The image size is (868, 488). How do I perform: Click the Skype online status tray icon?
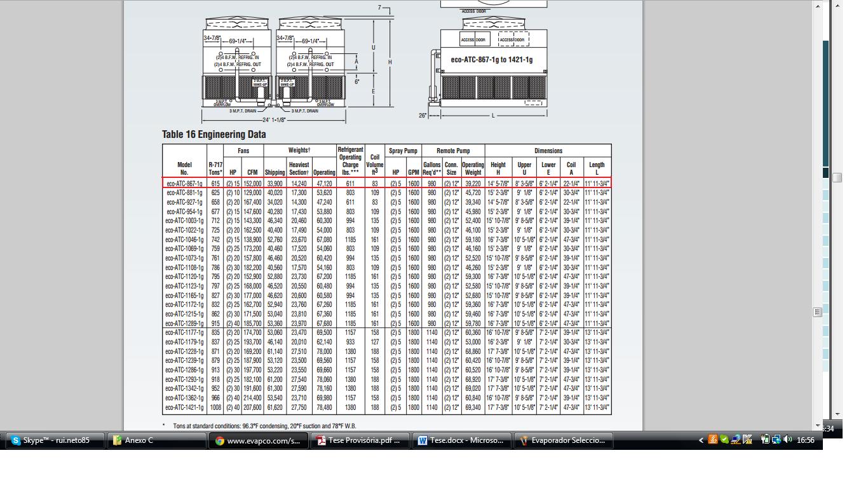[724, 439]
